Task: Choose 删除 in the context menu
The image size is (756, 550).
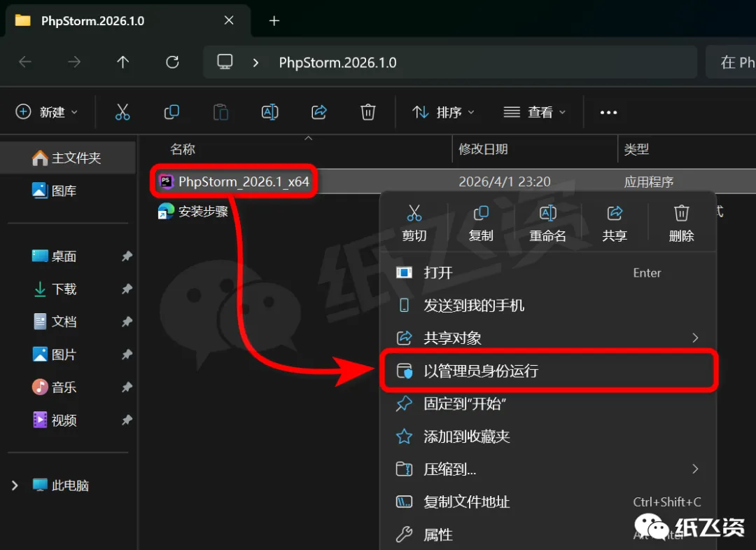Action: 681,223
